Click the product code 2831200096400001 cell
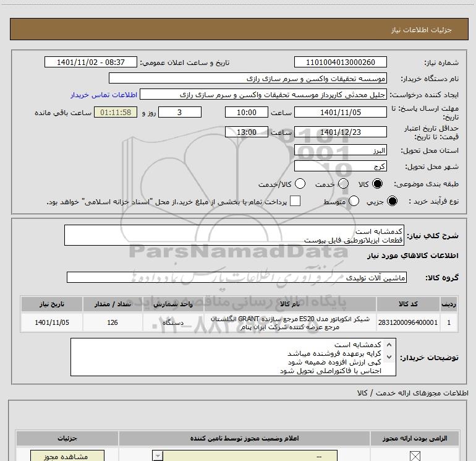Viewport: 476px width, 461px height. point(408,322)
